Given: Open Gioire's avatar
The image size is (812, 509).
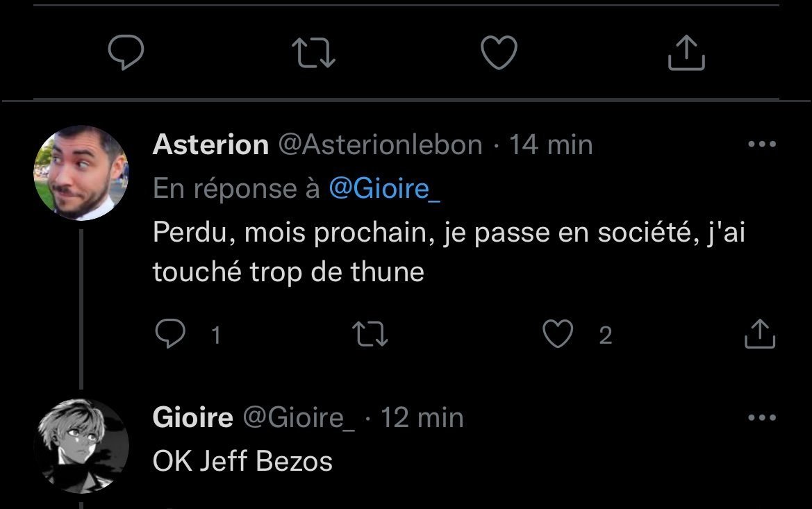Looking at the screenshot, I should point(81,447).
